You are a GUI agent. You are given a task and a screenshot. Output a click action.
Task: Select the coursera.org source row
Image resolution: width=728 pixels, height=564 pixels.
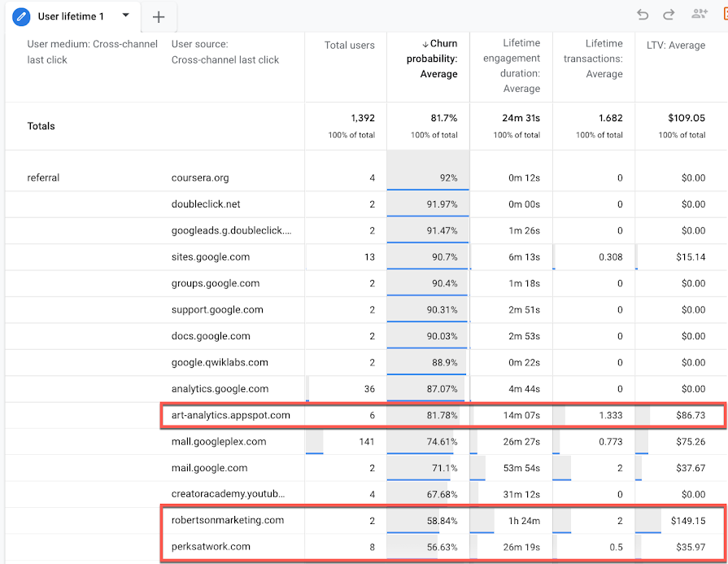click(366, 177)
